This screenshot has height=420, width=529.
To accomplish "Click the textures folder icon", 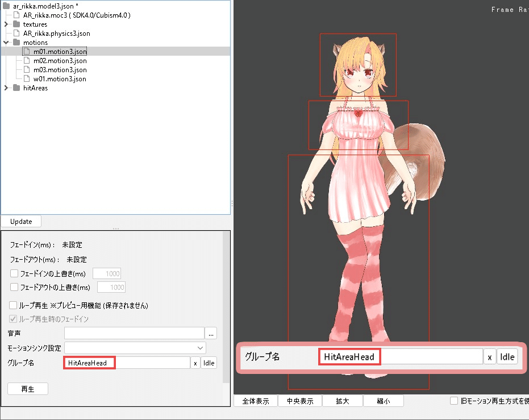I will click(x=16, y=24).
